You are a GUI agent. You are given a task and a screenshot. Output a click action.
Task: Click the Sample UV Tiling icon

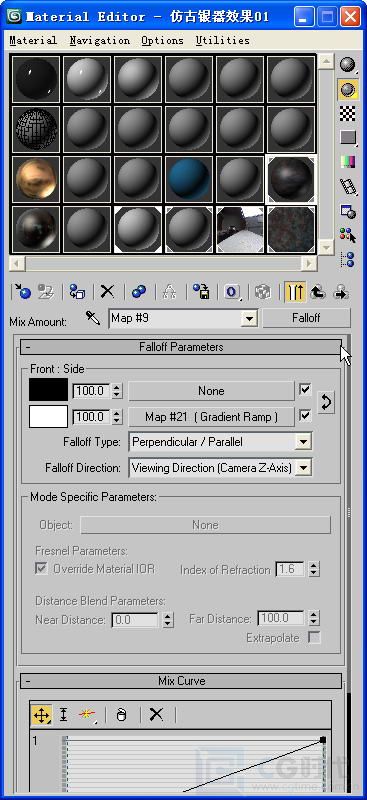(x=348, y=137)
